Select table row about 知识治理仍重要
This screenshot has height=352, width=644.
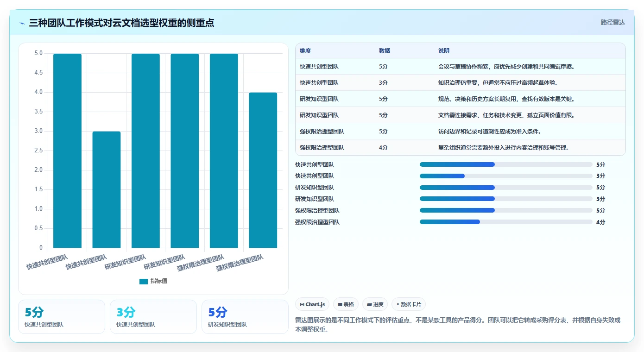[460, 83]
